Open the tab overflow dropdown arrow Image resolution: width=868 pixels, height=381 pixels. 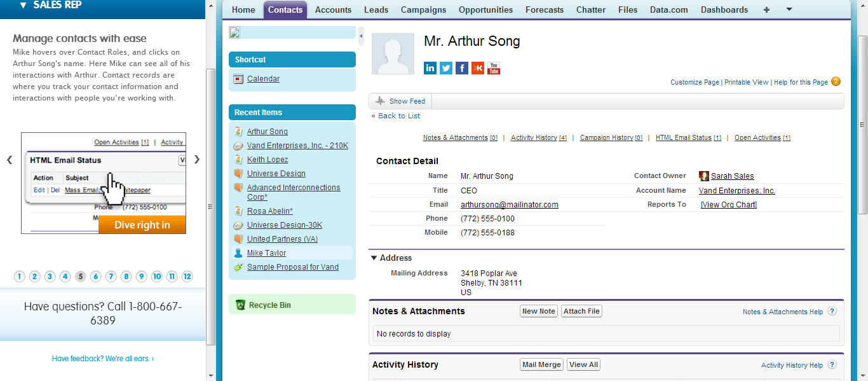pos(789,10)
